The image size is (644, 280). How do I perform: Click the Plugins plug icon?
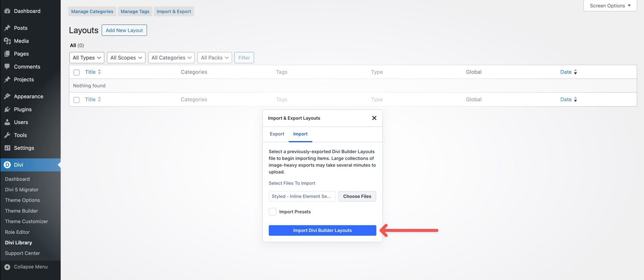(7, 109)
